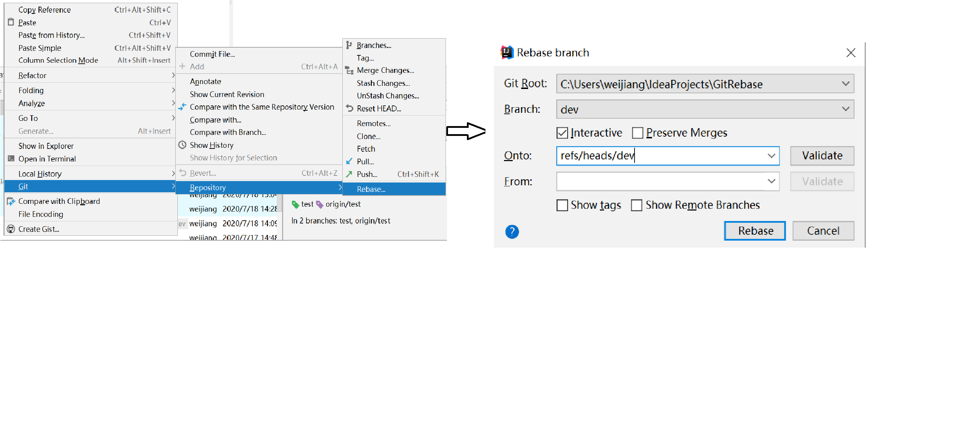The width and height of the screenshot is (980, 428).
Task: Open help with the question mark icon
Action: pyautogui.click(x=512, y=231)
